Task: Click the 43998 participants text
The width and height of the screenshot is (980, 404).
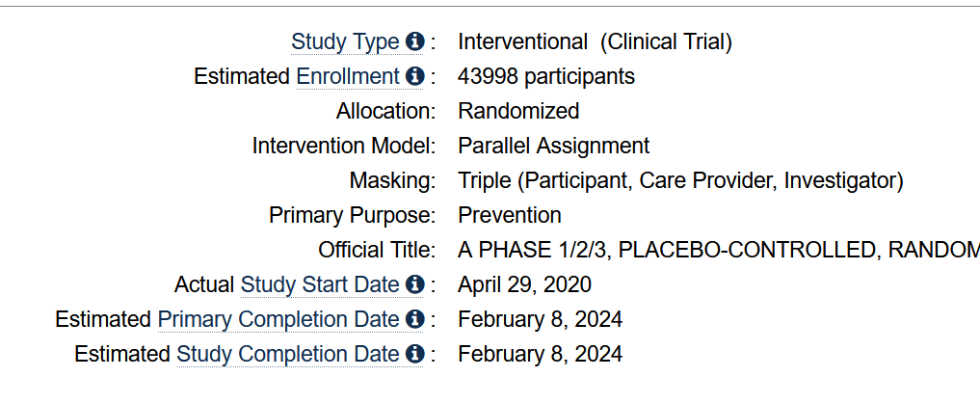Action: tap(546, 77)
